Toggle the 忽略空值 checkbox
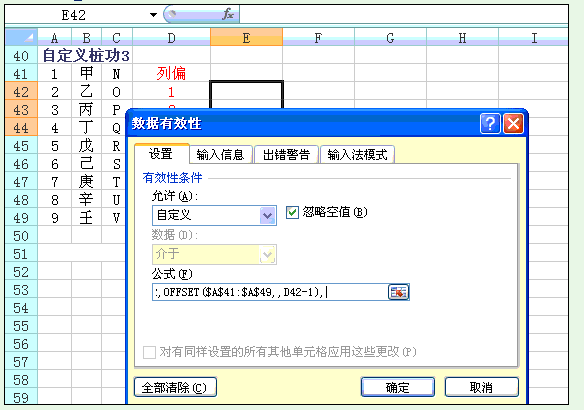The height and width of the screenshot is (410, 584). click(x=292, y=213)
